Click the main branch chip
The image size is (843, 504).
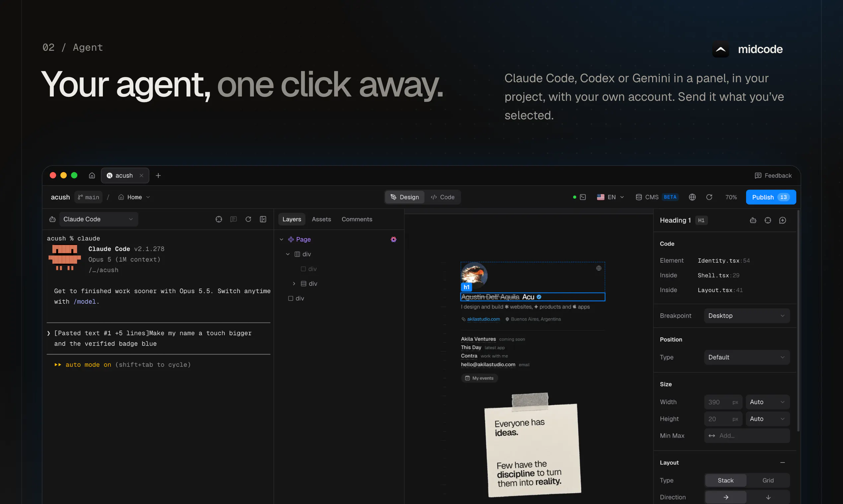coord(88,197)
